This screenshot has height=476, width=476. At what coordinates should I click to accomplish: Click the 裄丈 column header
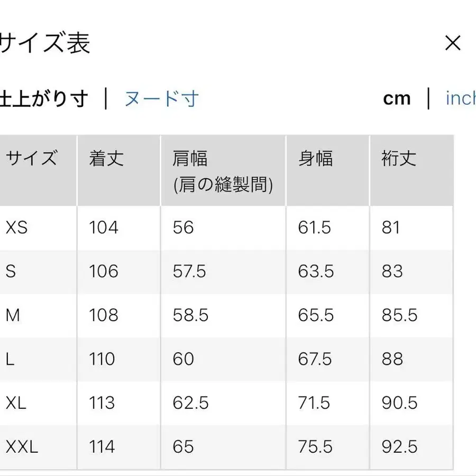(x=396, y=158)
